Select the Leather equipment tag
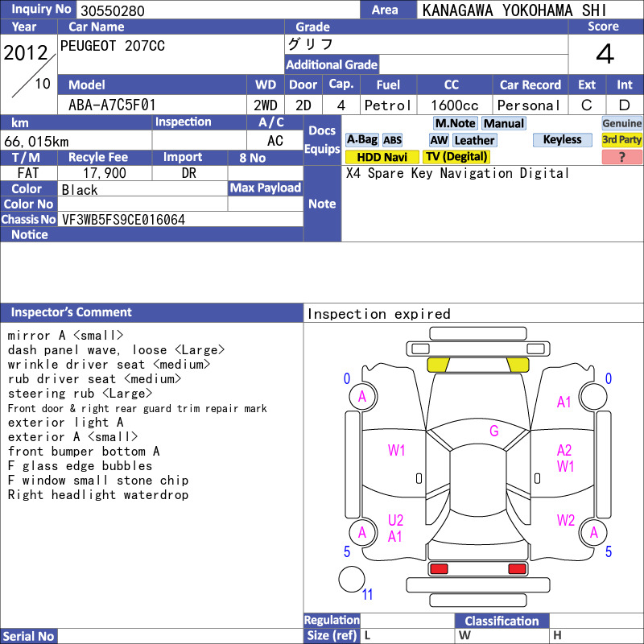 474,140
